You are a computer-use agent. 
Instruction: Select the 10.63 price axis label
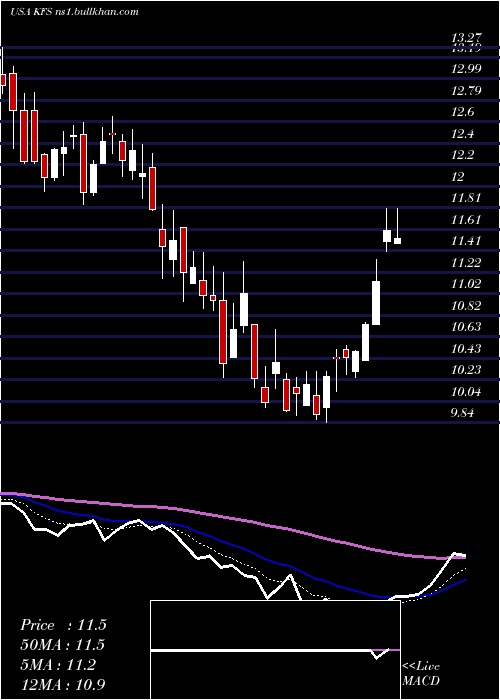pos(466,327)
